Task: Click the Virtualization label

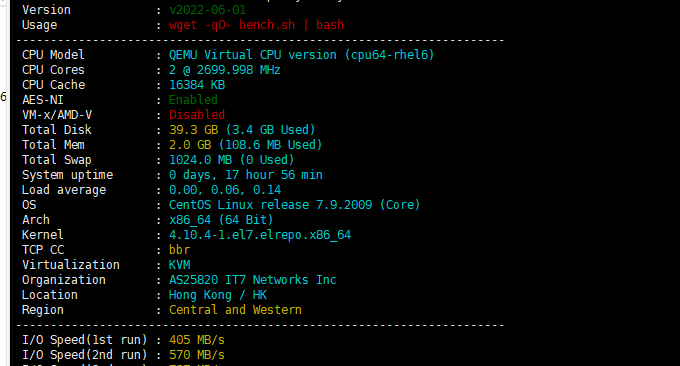Action: (71, 265)
